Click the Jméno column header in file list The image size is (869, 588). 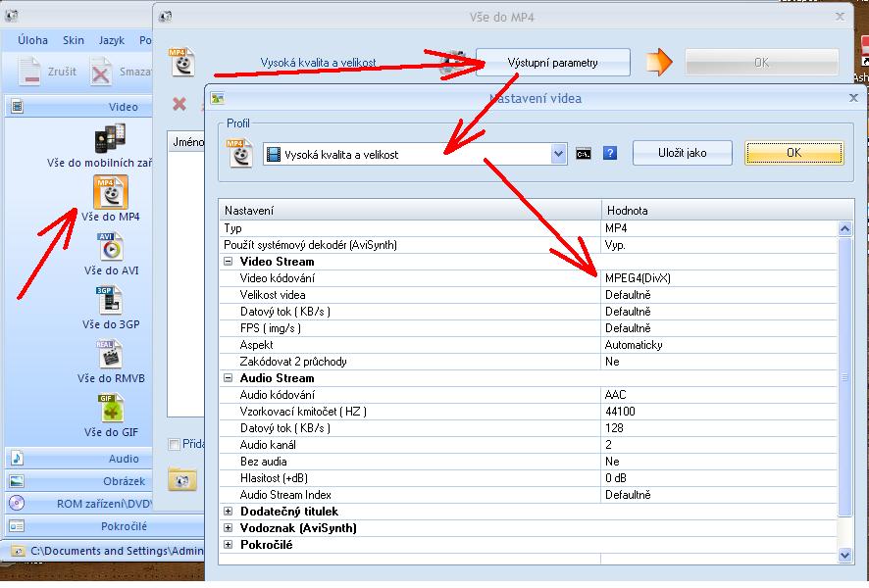tap(186, 142)
